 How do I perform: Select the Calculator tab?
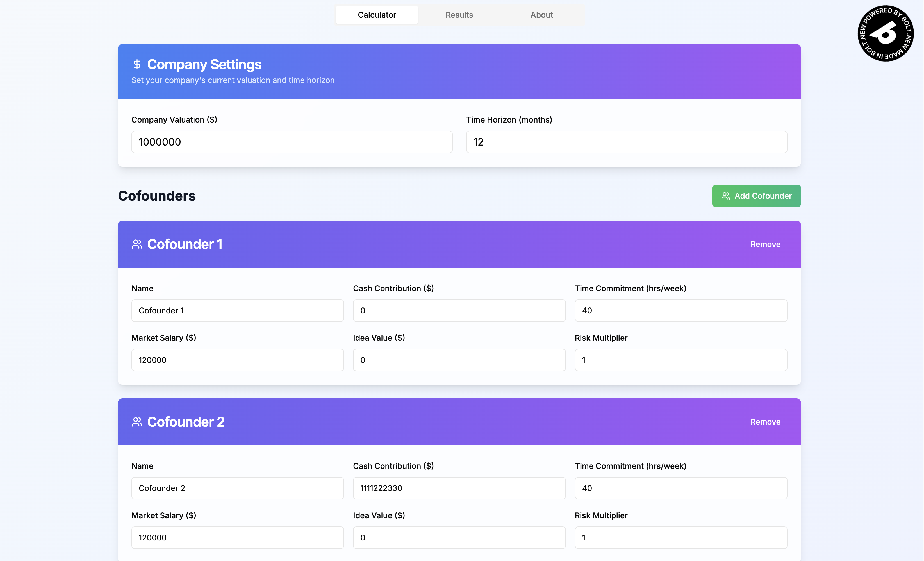tap(377, 15)
